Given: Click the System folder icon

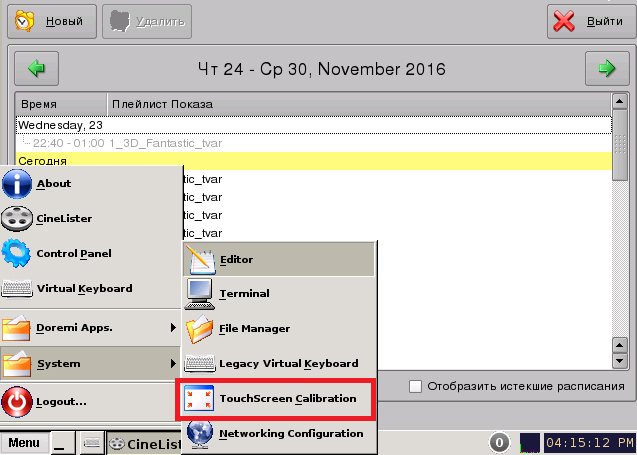Looking at the screenshot, I should point(16,364).
